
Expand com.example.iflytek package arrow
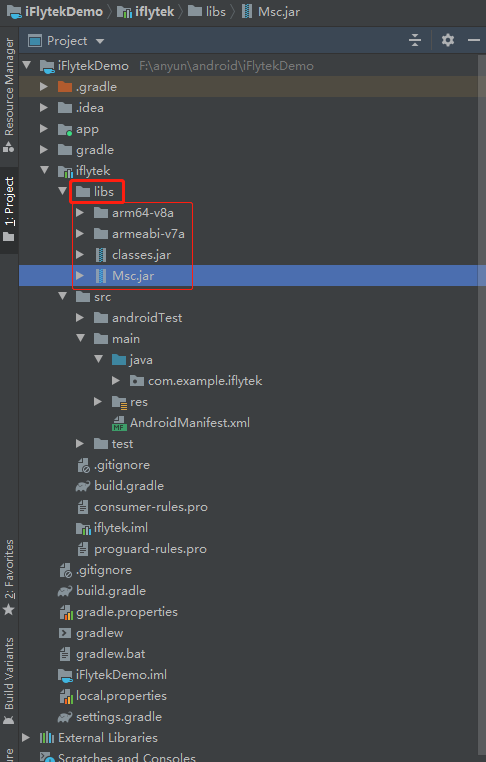(116, 381)
